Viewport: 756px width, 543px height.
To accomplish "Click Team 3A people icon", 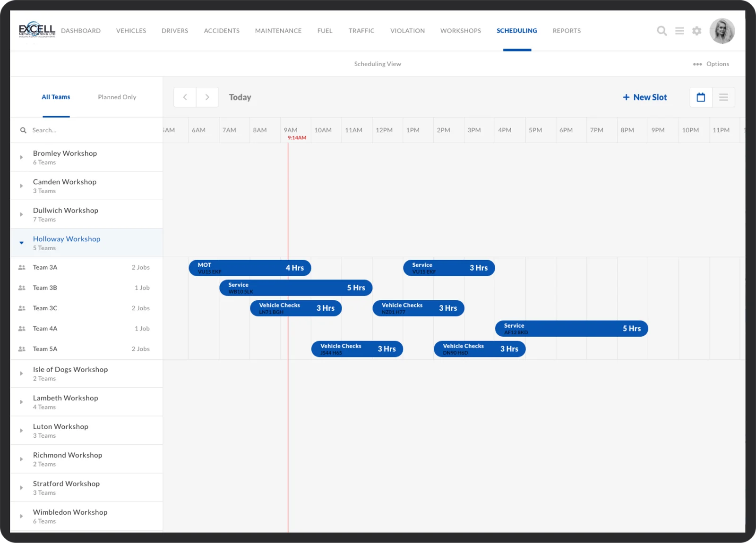I will pyautogui.click(x=22, y=268).
